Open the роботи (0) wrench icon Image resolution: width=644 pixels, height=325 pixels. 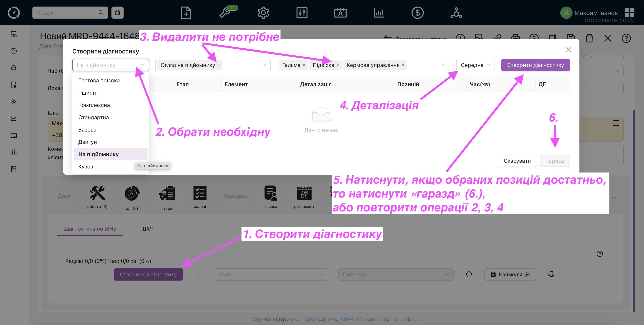pyautogui.click(x=97, y=193)
